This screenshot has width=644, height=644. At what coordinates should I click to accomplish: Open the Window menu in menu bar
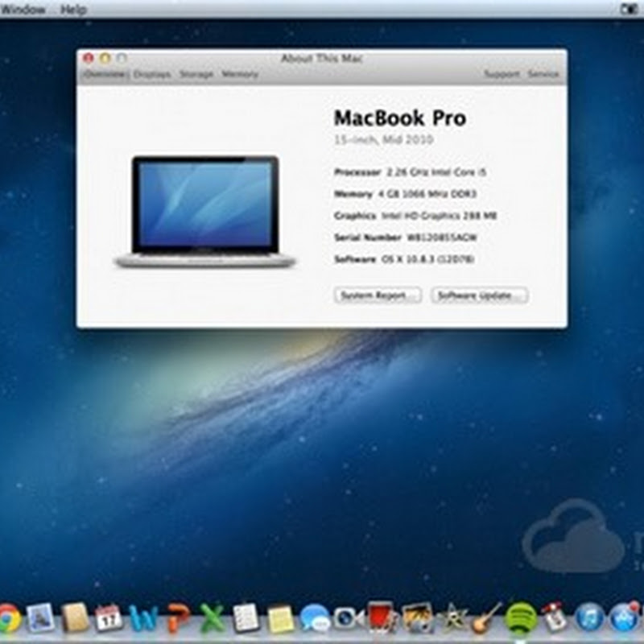point(23,10)
